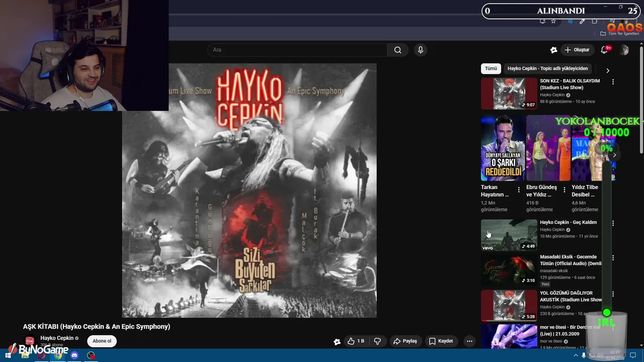Share video using Paylaş button
644x362 pixels.
click(x=405, y=341)
